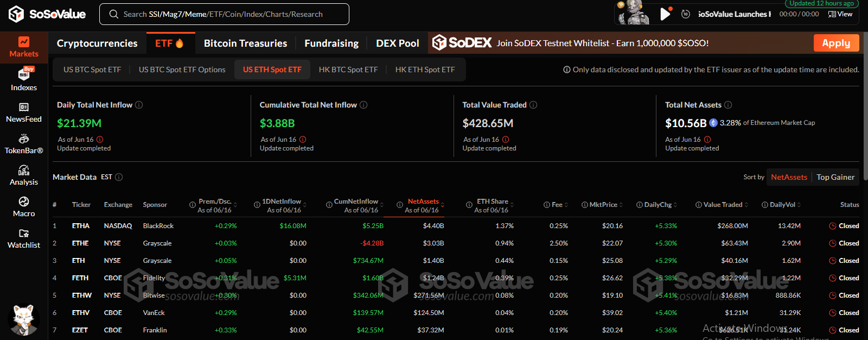Open the Bitcoin Treasuries tab
Viewport: 868px width, 340px height.
coord(245,43)
